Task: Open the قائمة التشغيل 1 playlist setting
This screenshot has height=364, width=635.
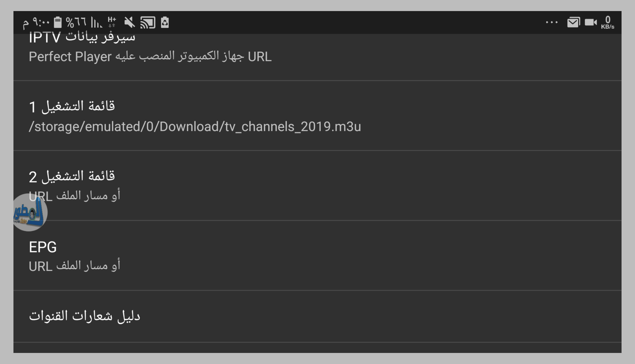Action: tap(72, 106)
